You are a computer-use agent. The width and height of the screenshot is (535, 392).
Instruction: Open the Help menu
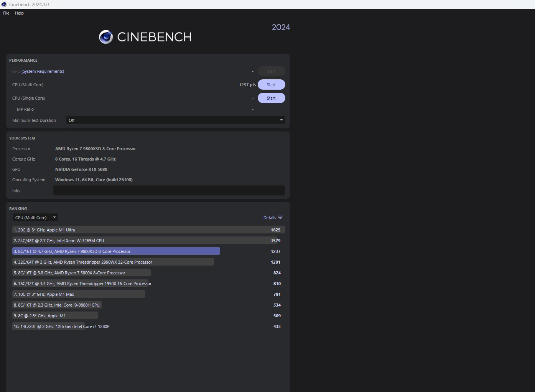tap(19, 13)
